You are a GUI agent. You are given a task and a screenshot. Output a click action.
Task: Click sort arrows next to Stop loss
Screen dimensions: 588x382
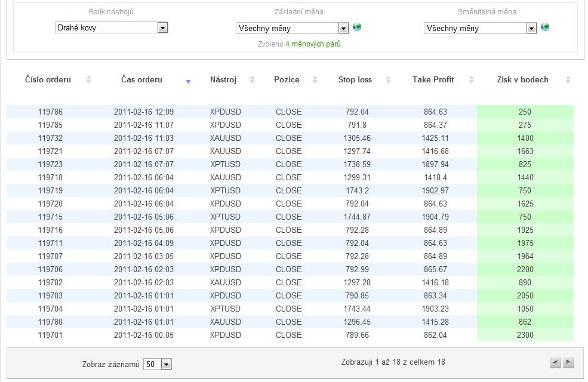pos(388,80)
